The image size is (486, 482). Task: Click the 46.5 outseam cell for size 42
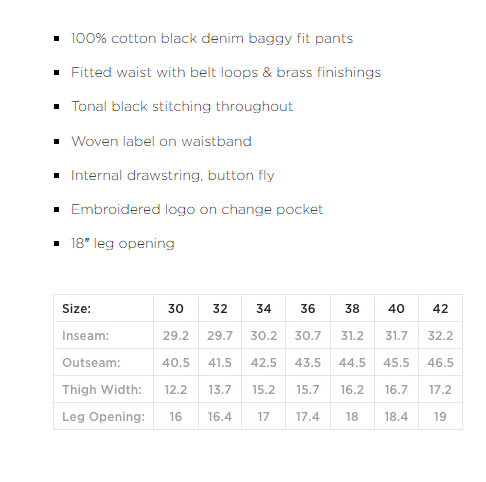(440, 363)
